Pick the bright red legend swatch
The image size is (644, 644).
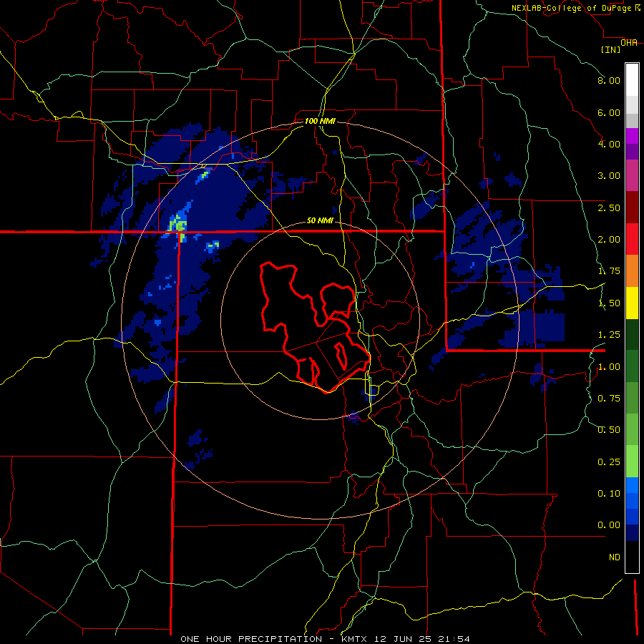[x=632, y=239]
